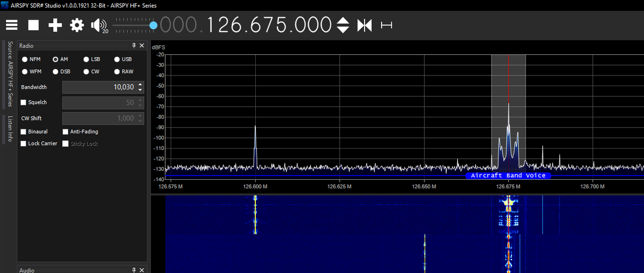644x273 pixels.
Task: Pin the Radio panel
Action: (x=134, y=45)
